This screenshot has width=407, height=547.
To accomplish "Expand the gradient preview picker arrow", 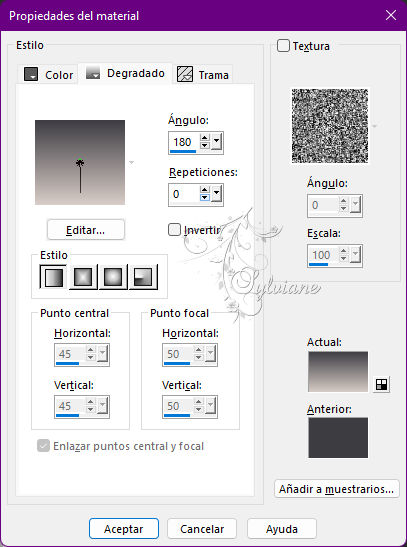I will (131, 162).
